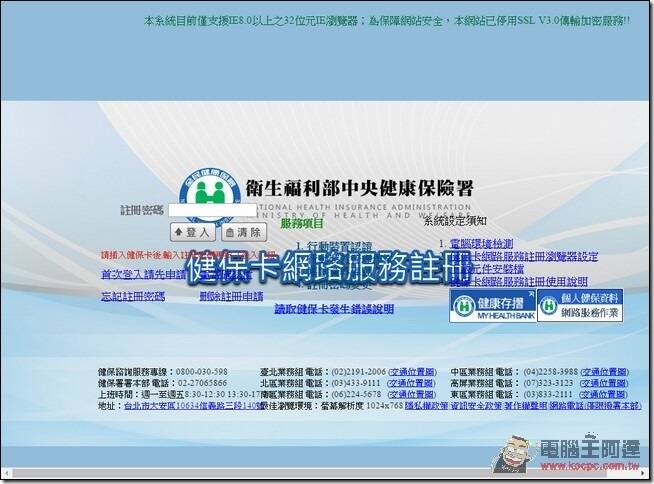
Task: Click the 南區業務組 phone (06)224-5678
Action: 356,394
